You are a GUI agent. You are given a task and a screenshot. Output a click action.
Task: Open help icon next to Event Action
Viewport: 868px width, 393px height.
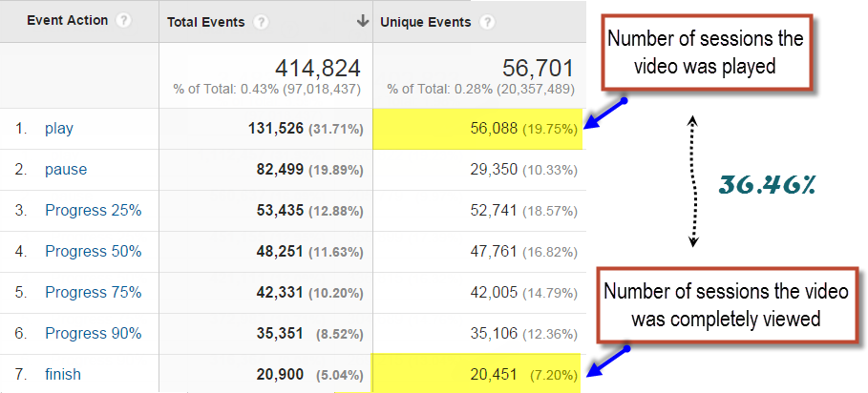124,21
